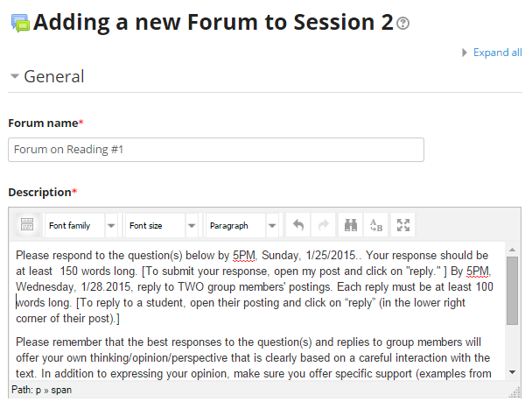Click the expand arrow beside Expand all
Image resolution: width=532 pixels, height=409 pixels.
click(464, 53)
